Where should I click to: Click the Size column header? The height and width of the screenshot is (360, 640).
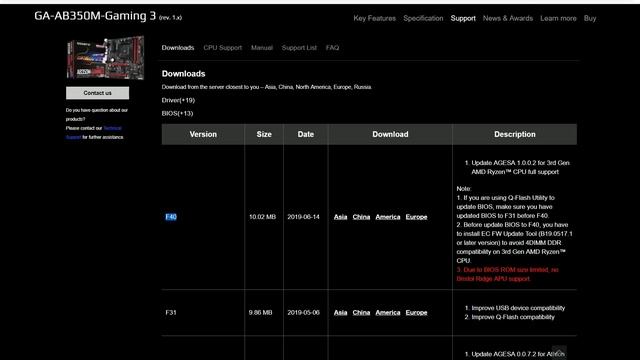click(x=264, y=134)
